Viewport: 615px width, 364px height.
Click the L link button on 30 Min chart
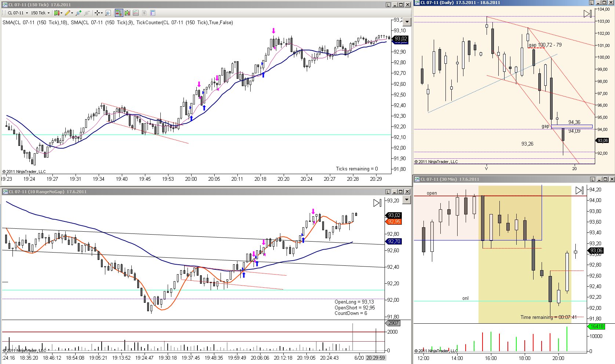pos(593,179)
